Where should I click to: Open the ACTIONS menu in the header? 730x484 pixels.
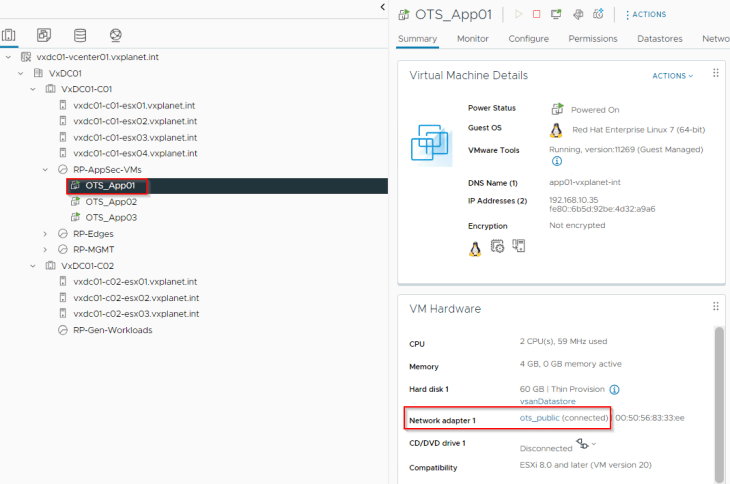point(646,14)
